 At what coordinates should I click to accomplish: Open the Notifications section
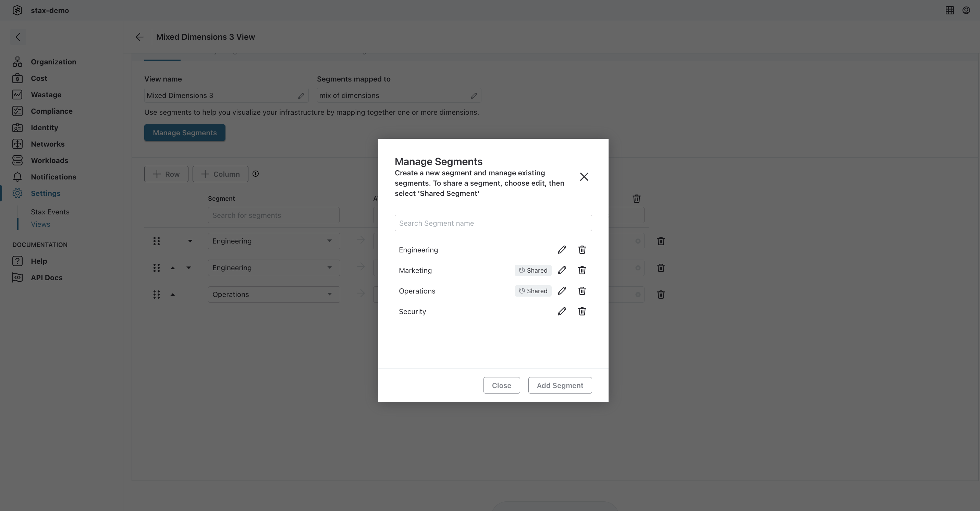[x=44, y=177]
